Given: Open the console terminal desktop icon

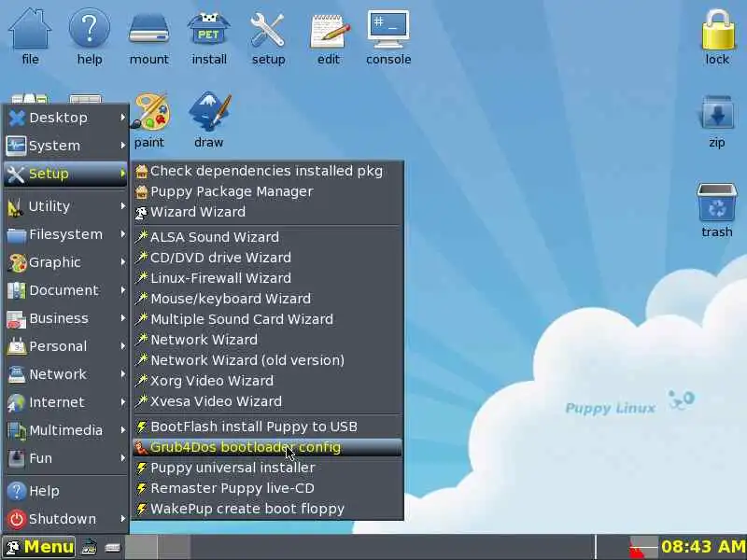Looking at the screenshot, I should pyautogui.click(x=388, y=36).
